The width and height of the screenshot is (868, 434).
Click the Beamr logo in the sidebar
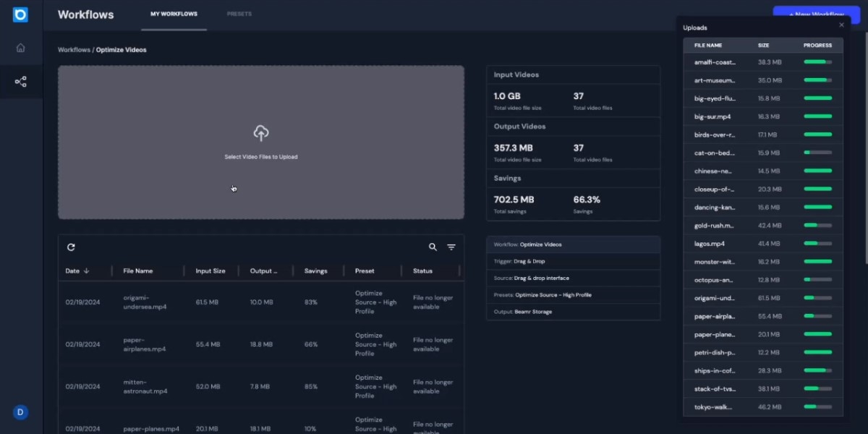pos(20,14)
